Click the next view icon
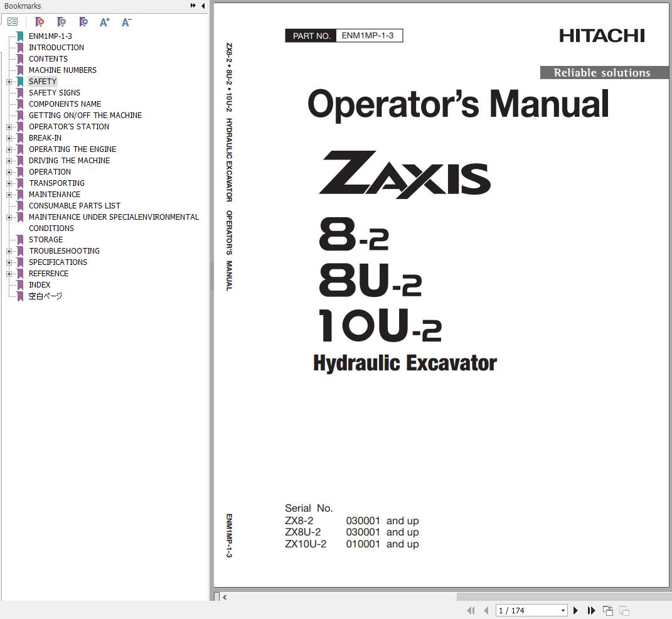This screenshot has width=672, height=619. point(624,610)
